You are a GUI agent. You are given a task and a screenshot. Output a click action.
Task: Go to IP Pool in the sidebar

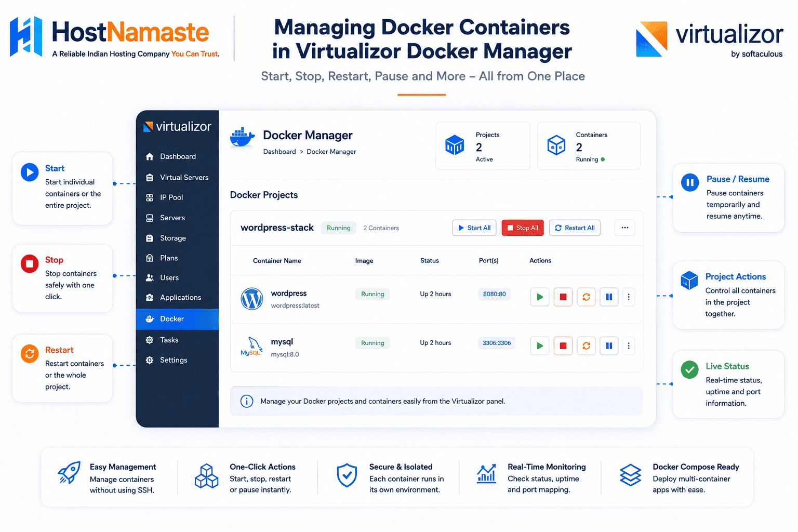[177, 197]
